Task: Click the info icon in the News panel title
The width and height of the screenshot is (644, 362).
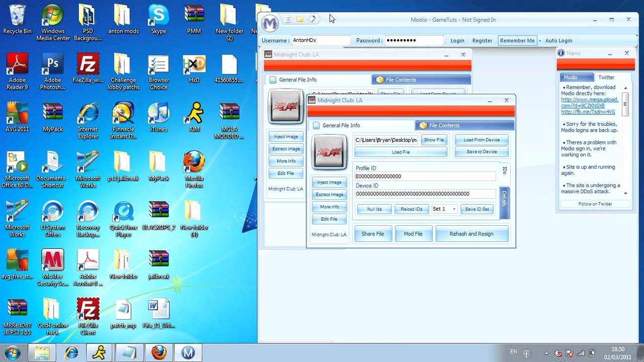Action: pyautogui.click(x=561, y=53)
